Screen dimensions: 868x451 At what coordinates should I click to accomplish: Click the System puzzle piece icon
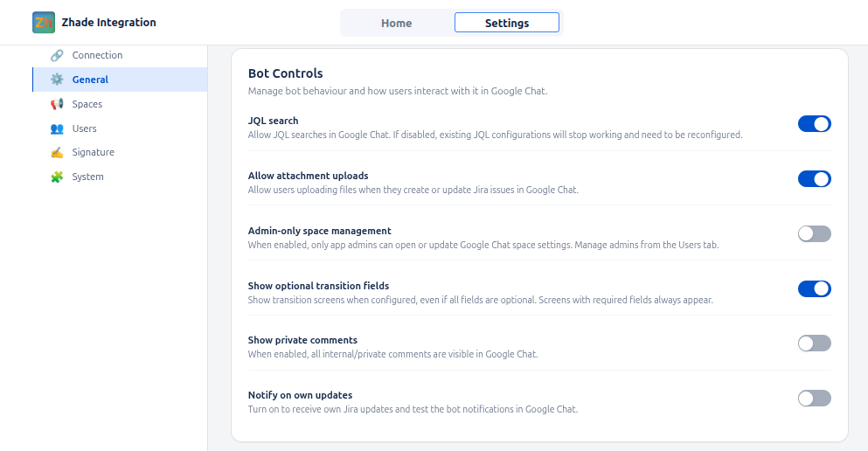[57, 177]
